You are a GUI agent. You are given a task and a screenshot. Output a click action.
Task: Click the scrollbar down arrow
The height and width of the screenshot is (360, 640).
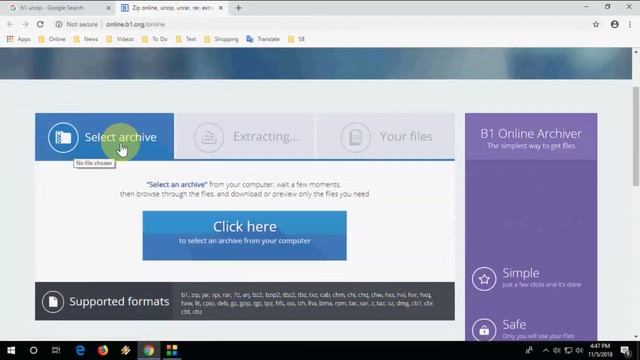tap(636, 337)
